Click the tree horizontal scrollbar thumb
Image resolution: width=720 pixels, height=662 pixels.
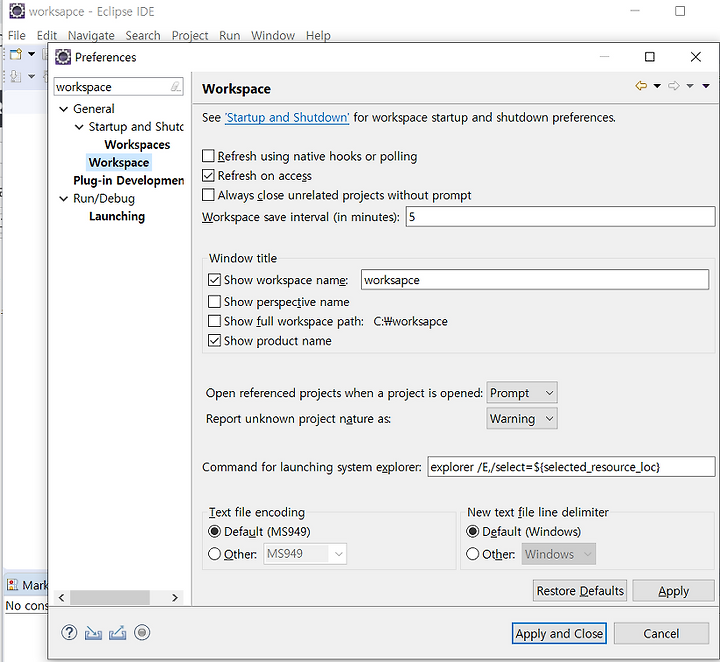[x=109, y=597]
